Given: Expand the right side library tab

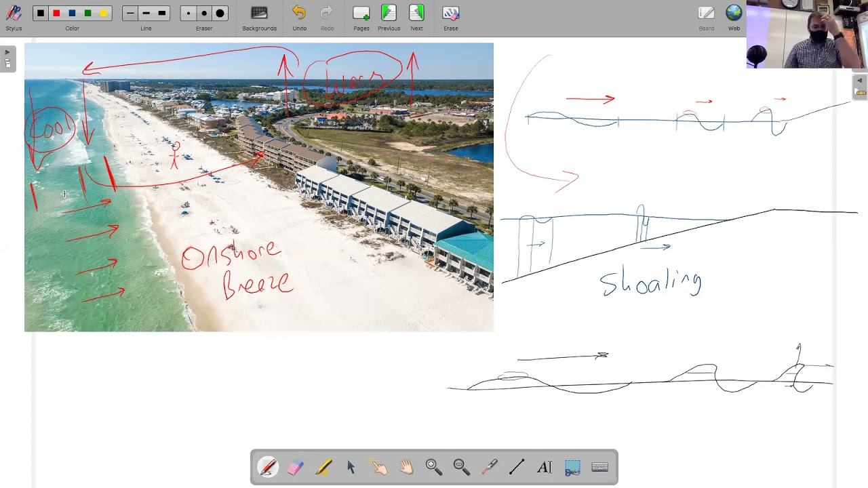Looking at the screenshot, I should tap(860, 87).
